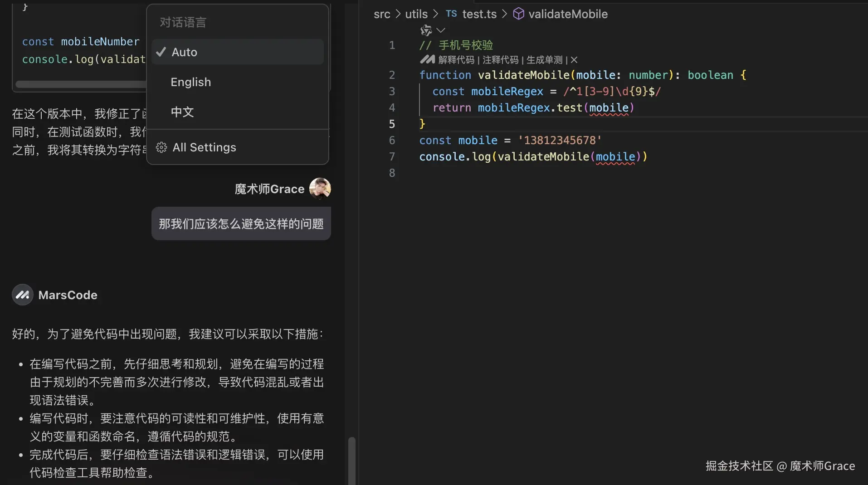This screenshot has height=485, width=868.
Task: Click the AI sparkle icon above line 1
Action: click(x=426, y=30)
